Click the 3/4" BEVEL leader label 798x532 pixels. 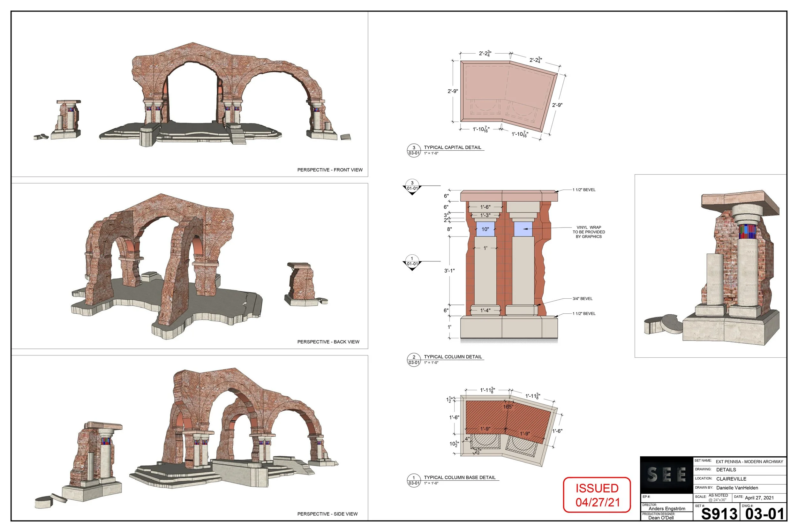[x=583, y=299]
